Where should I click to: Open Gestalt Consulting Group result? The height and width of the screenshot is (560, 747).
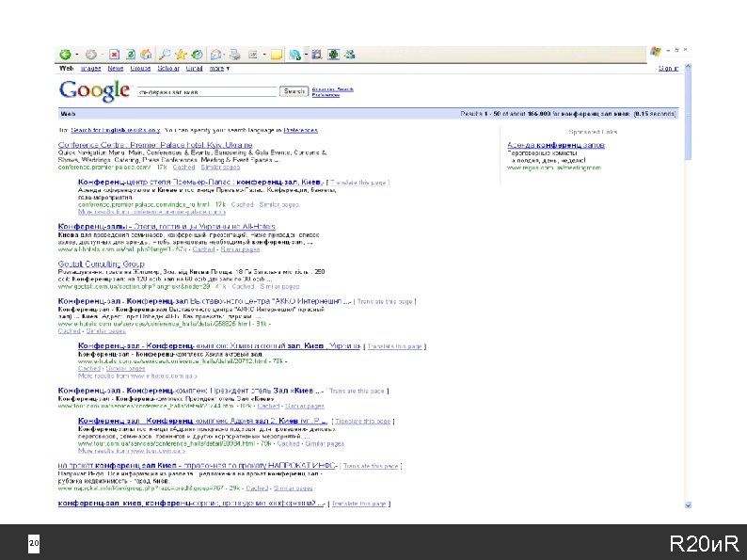(101, 264)
